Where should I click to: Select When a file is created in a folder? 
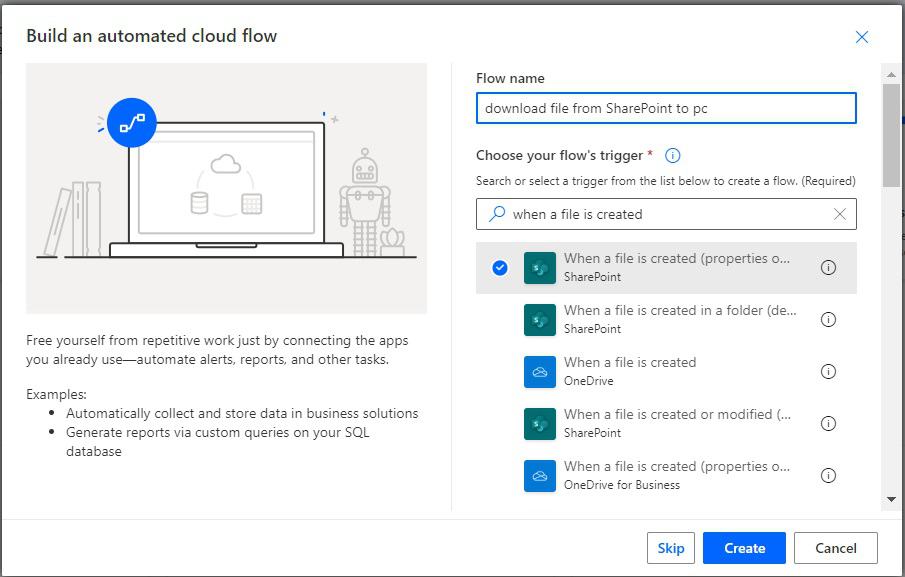(x=666, y=320)
